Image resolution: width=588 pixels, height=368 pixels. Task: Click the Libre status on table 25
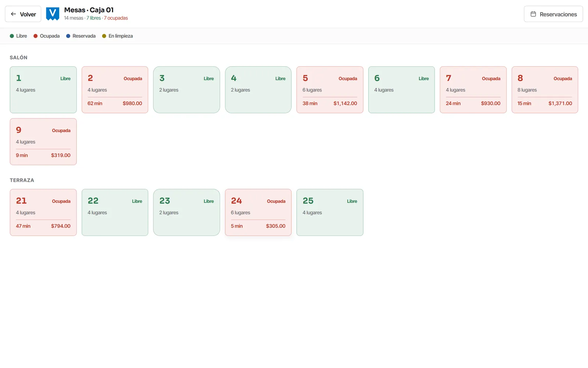pyautogui.click(x=352, y=201)
